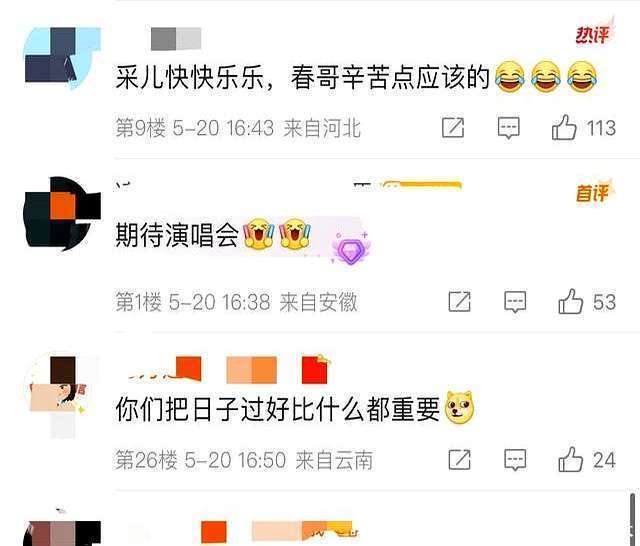Viewport: 640px width, 546px height.
Task: Repost the 第9楼 comment
Action: [453, 128]
